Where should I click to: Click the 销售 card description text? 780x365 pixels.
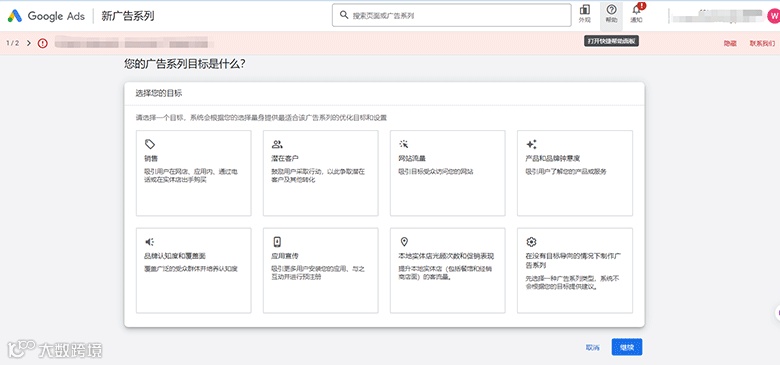click(191, 176)
